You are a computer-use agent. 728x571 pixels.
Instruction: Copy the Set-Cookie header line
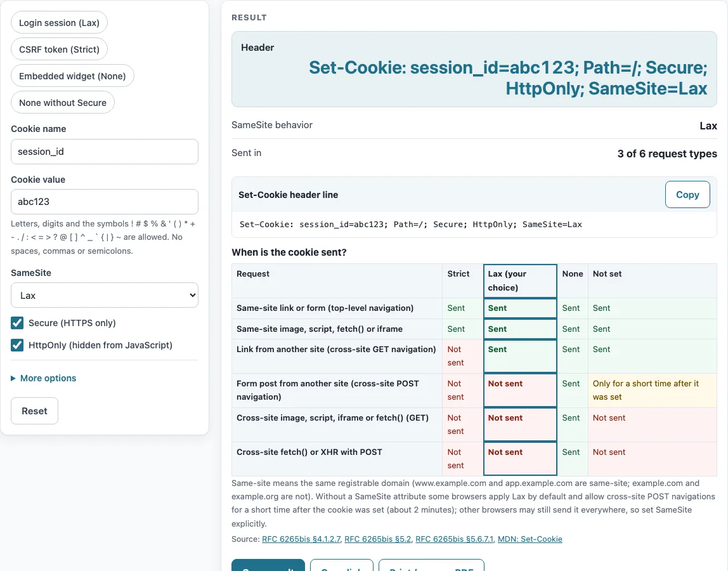[x=687, y=195]
